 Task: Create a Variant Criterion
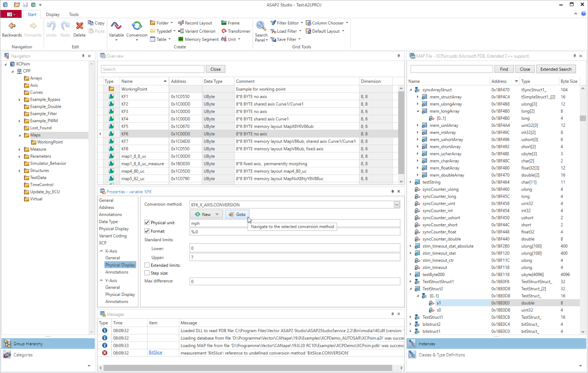pos(197,31)
